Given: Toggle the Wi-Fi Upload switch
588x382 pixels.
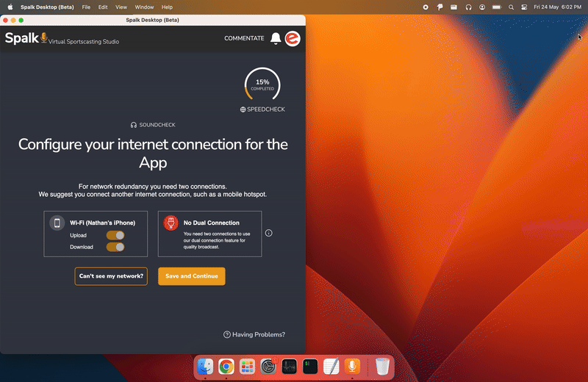Looking at the screenshot, I should click(x=115, y=235).
